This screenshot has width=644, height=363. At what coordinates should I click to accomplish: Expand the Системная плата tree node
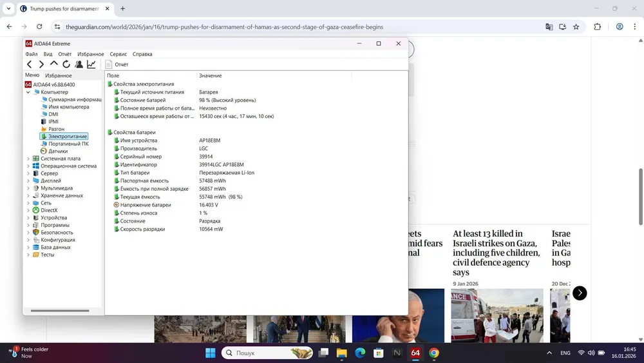pos(28,159)
